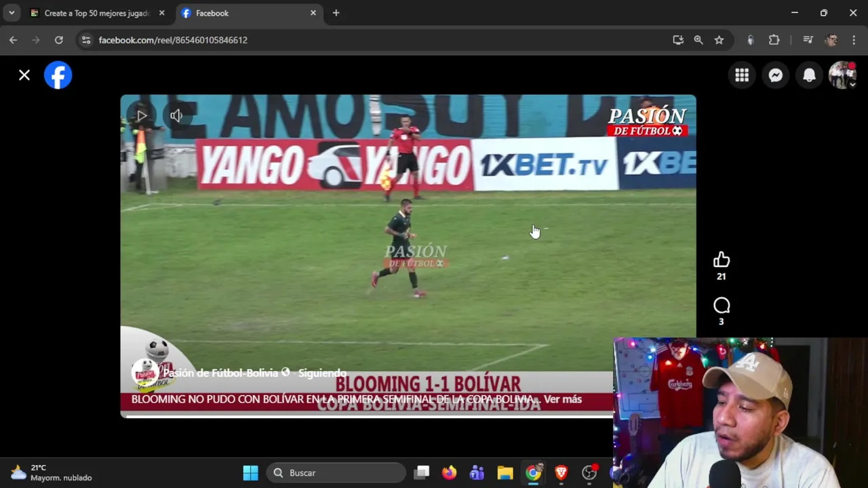View site information icon in address bar
868x488 pixels.
(x=86, y=40)
